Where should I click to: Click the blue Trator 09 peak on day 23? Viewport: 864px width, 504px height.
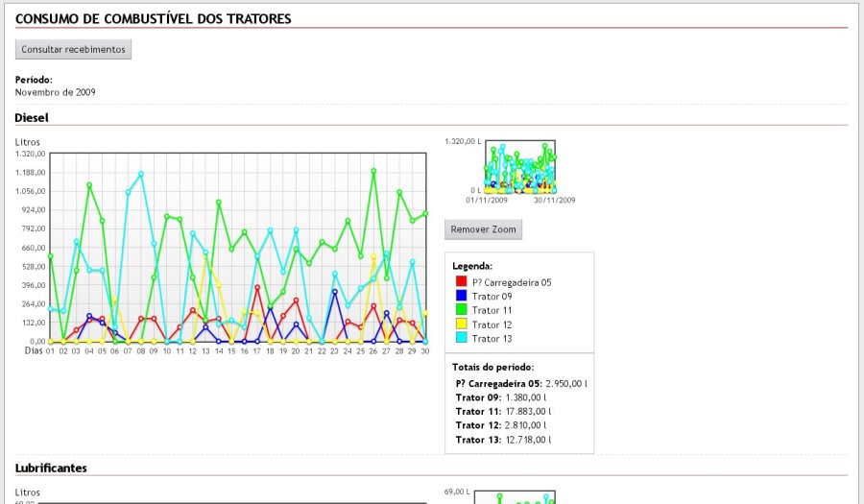pyautogui.click(x=335, y=292)
